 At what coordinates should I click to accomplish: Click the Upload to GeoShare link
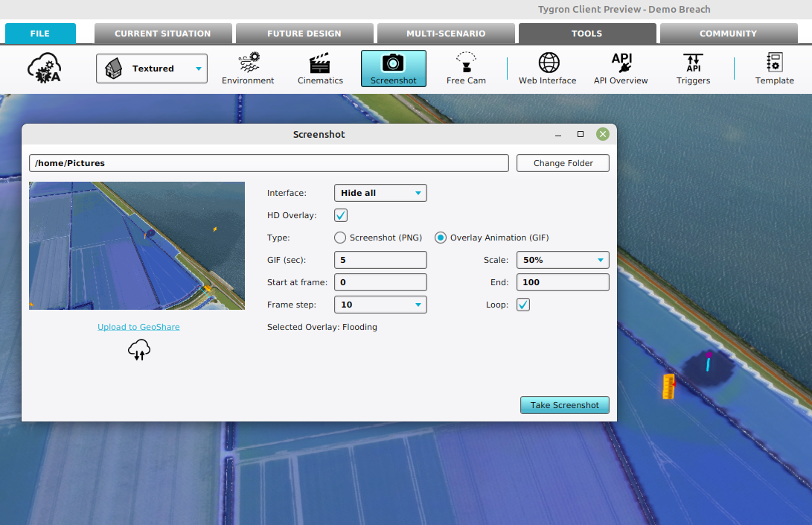pyautogui.click(x=138, y=327)
